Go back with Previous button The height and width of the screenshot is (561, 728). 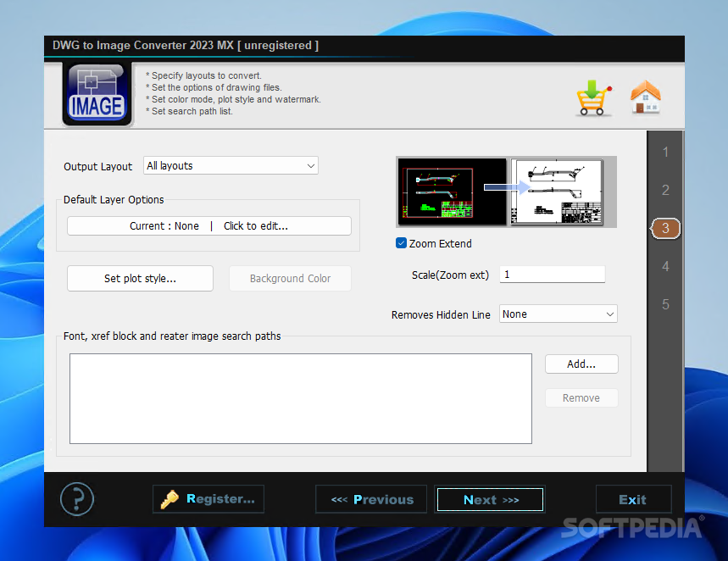point(371,499)
